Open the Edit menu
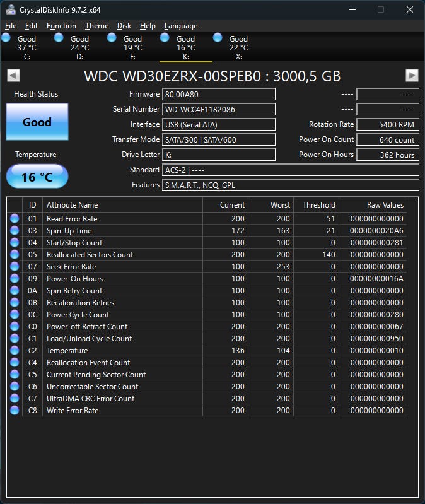425x504 pixels. (x=31, y=26)
